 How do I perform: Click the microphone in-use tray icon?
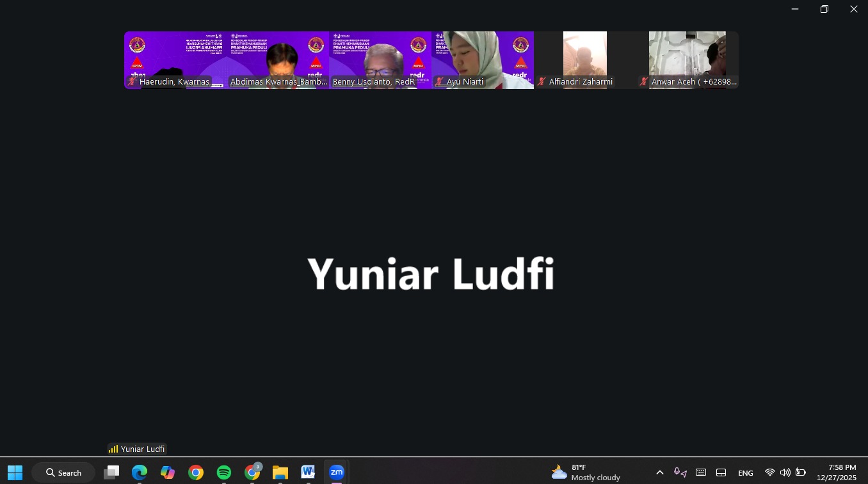(x=680, y=472)
